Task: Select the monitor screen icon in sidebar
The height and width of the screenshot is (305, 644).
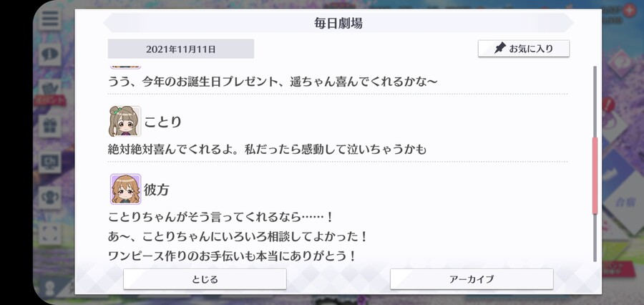Action: tap(50, 162)
